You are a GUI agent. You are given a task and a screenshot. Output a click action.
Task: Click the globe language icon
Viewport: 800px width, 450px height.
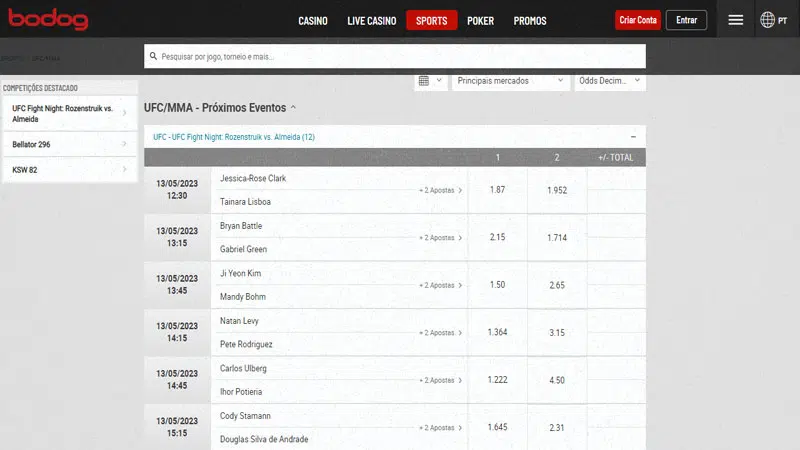[x=768, y=20]
